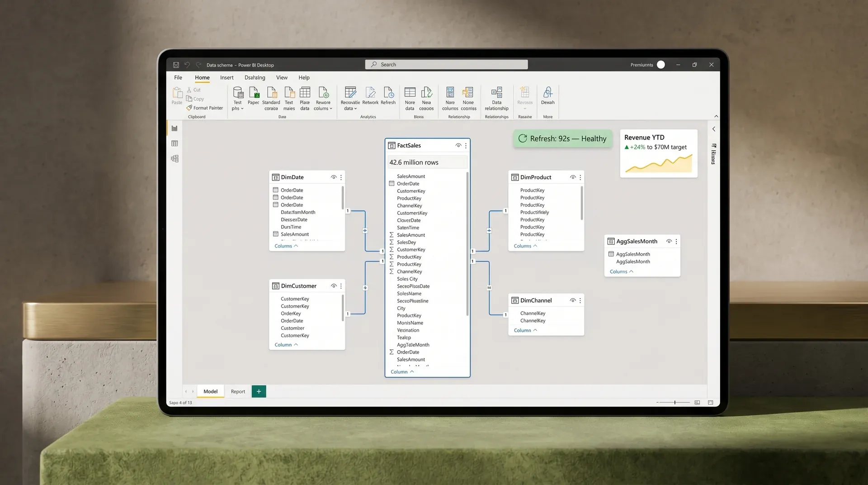Click the DimProduct column list scrollbar

581,203
